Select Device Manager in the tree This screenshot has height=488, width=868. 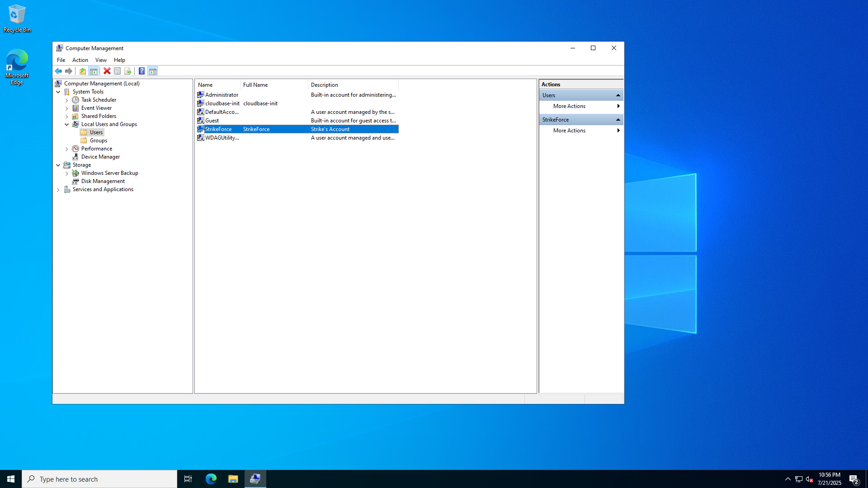click(x=100, y=157)
